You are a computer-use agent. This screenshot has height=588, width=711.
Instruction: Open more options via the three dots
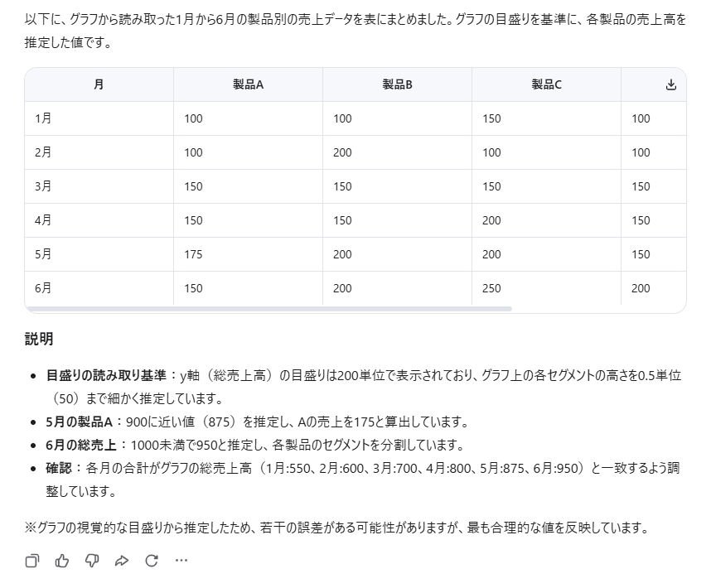(x=181, y=561)
